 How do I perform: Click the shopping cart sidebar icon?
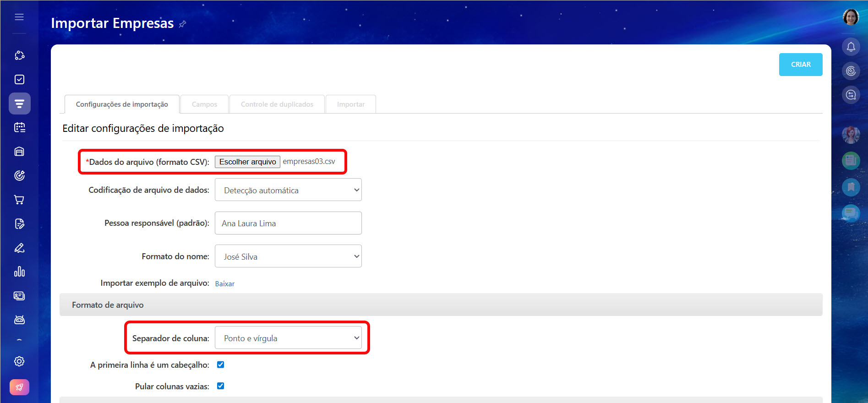19,200
